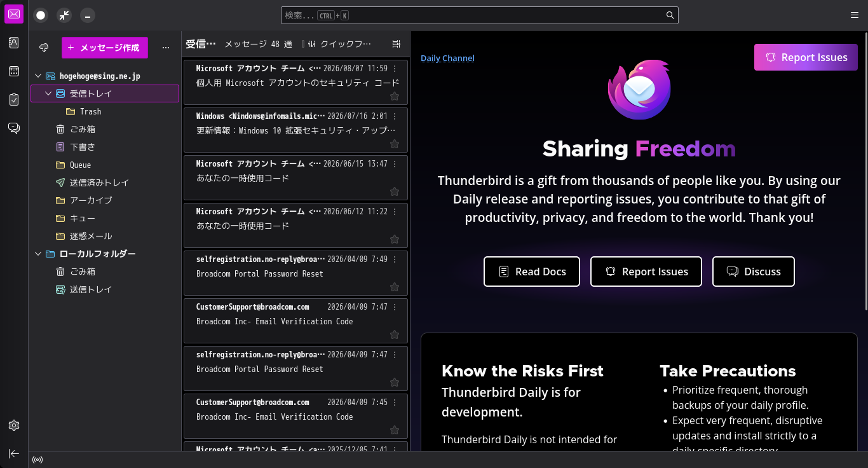Select the Queue folder
Viewport: 868px width, 468px height.
tap(105, 165)
